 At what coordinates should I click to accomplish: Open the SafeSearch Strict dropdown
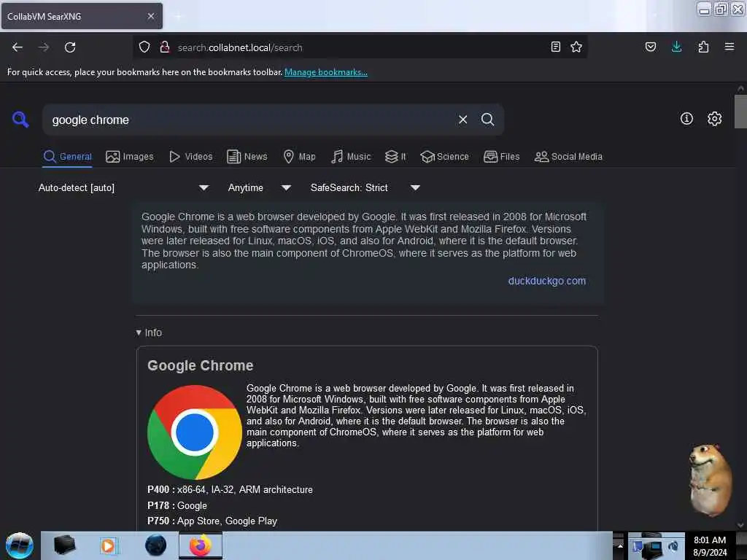(x=365, y=187)
